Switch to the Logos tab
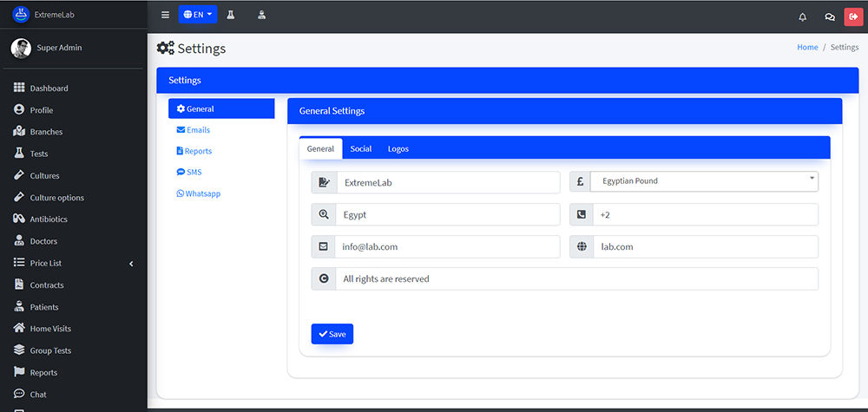The image size is (868, 412). (398, 148)
